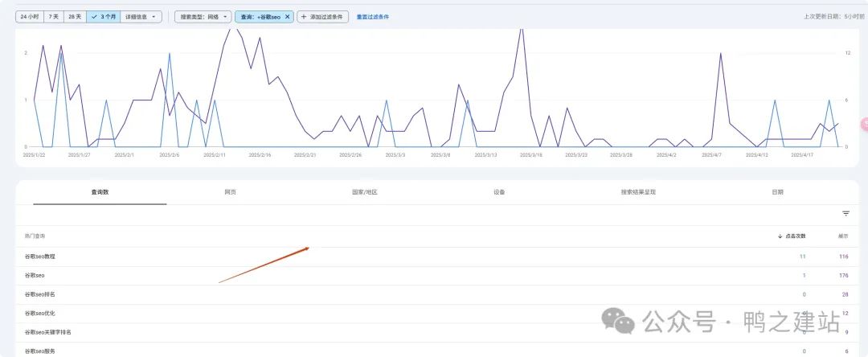Select the 24小时 date range

click(30, 17)
